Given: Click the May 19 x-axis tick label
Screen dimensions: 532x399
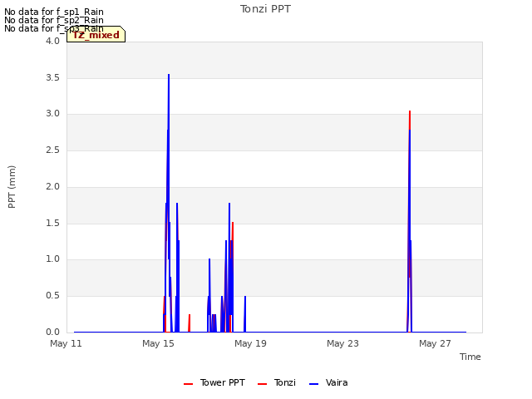Looking at the screenshot, I should (250, 343).
